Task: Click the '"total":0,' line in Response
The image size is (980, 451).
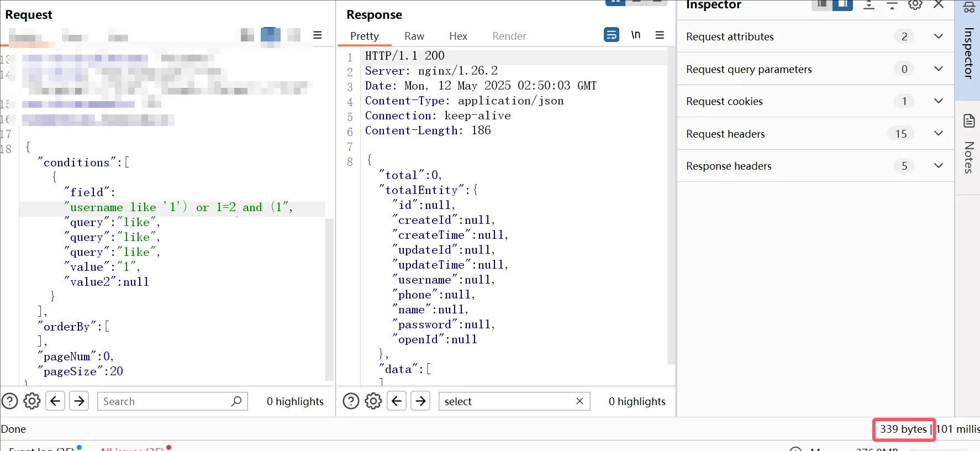Action: (410, 175)
